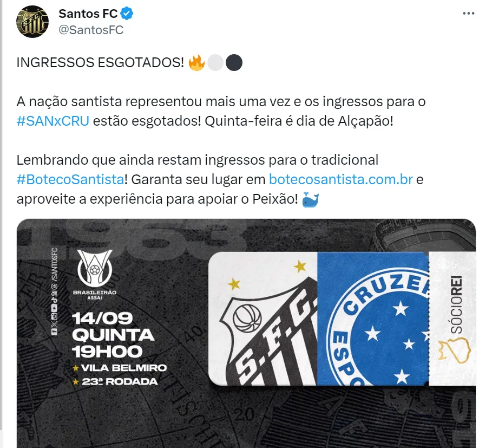Open the #SANxCRU hashtag
479x448 pixels.
pyautogui.click(x=53, y=121)
